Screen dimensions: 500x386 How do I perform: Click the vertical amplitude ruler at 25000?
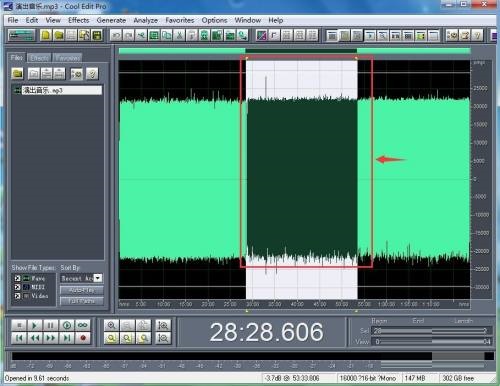coord(480,88)
